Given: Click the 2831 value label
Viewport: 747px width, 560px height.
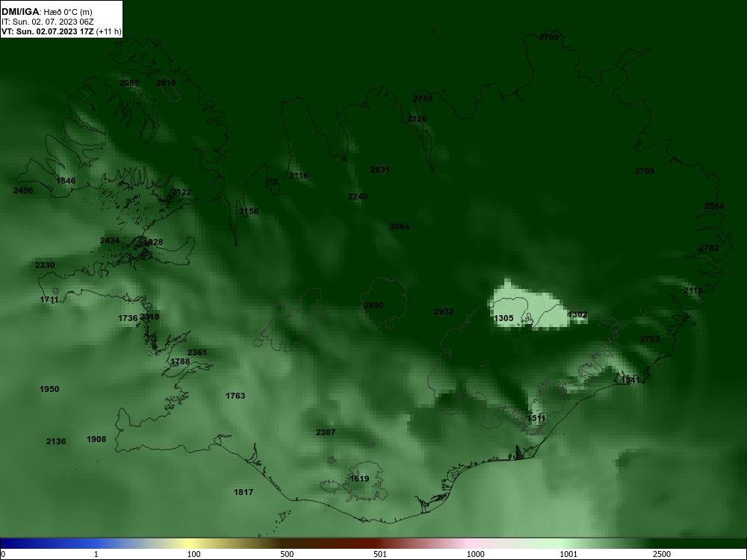Looking at the screenshot, I should (380, 169).
